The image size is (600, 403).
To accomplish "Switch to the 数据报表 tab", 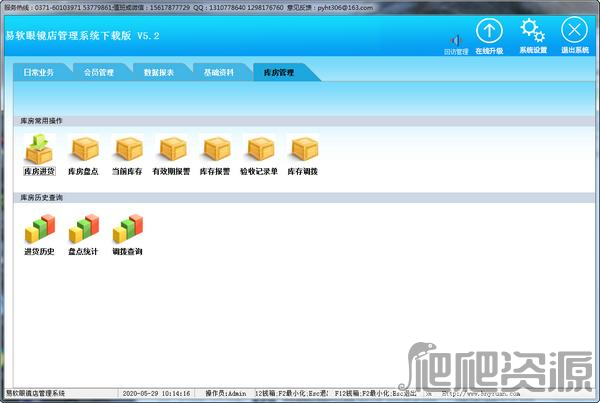I will pos(159,72).
